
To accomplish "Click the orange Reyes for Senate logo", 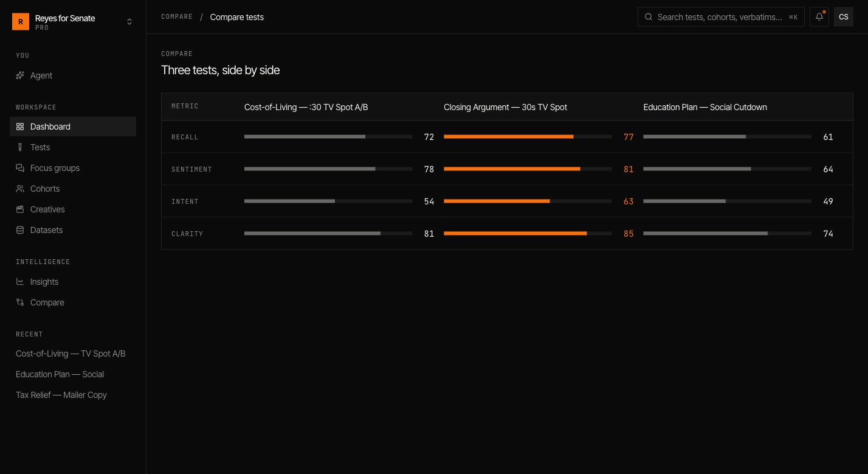I will (x=21, y=22).
